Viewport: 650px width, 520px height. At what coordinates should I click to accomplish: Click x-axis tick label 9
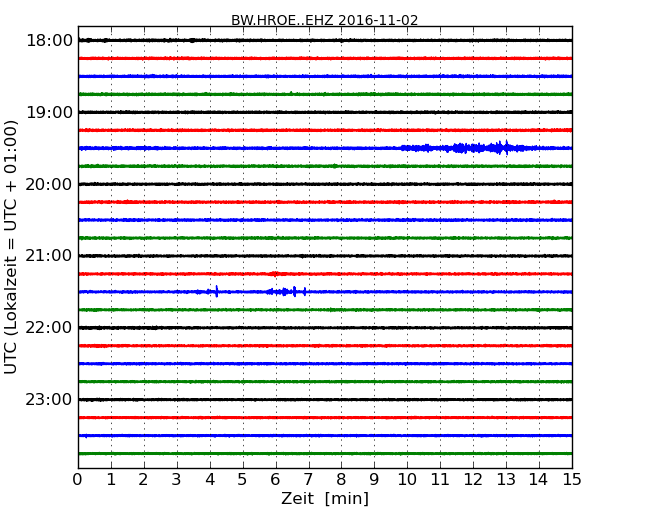click(x=374, y=479)
